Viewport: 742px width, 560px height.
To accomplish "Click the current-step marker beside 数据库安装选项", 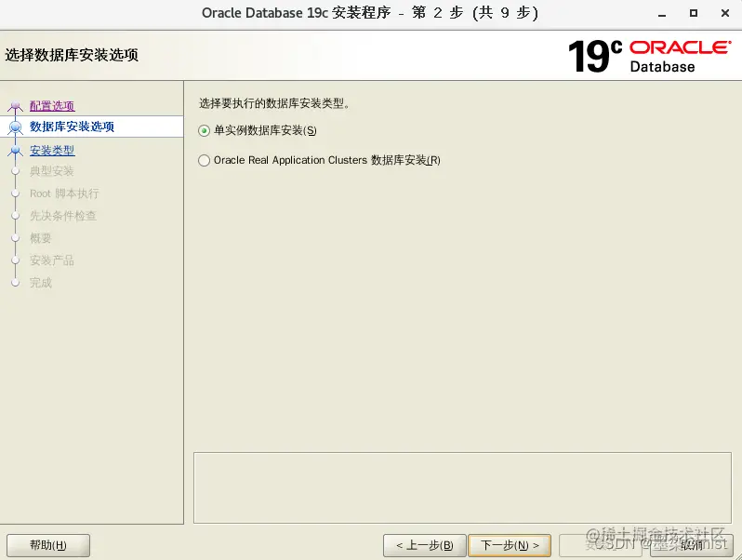I will pyautogui.click(x=15, y=127).
